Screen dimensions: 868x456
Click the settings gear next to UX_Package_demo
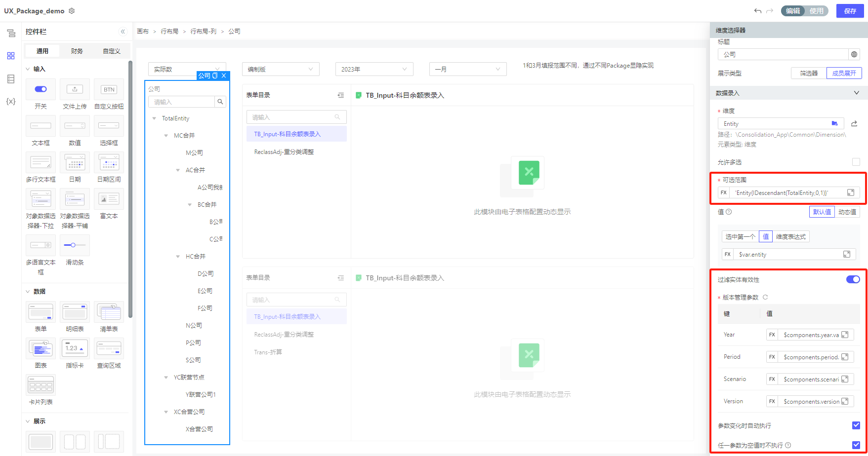coord(72,11)
